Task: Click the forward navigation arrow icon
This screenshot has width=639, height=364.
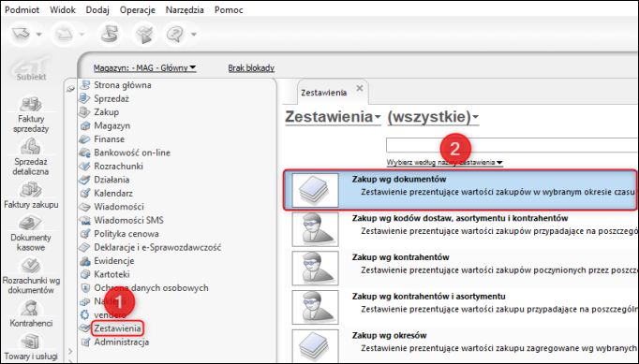Action: [x=64, y=35]
